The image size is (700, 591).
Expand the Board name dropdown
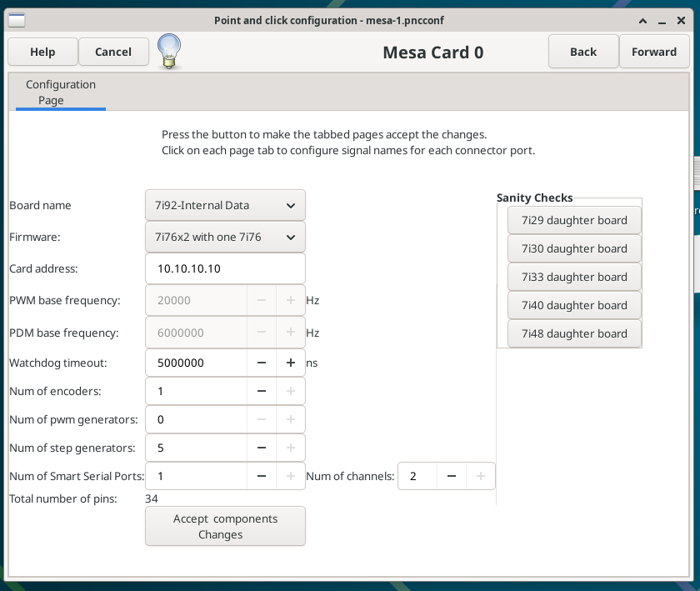pyautogui.click(x=225, y=205)
